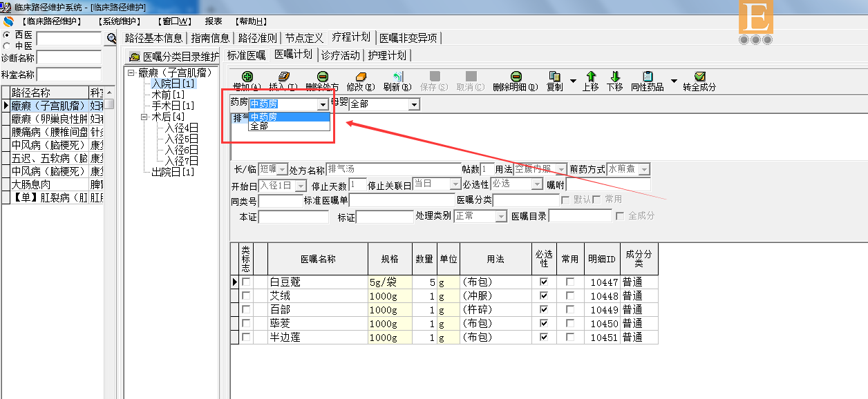868x399 pixels.
Task: Collapse the 术后[4] tree node
Action: tap(144, 117)
